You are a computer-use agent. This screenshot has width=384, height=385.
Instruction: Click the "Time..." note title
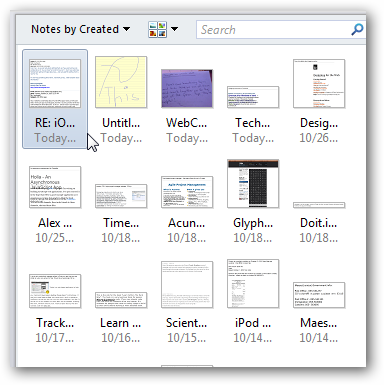click(x=121, y=223)
